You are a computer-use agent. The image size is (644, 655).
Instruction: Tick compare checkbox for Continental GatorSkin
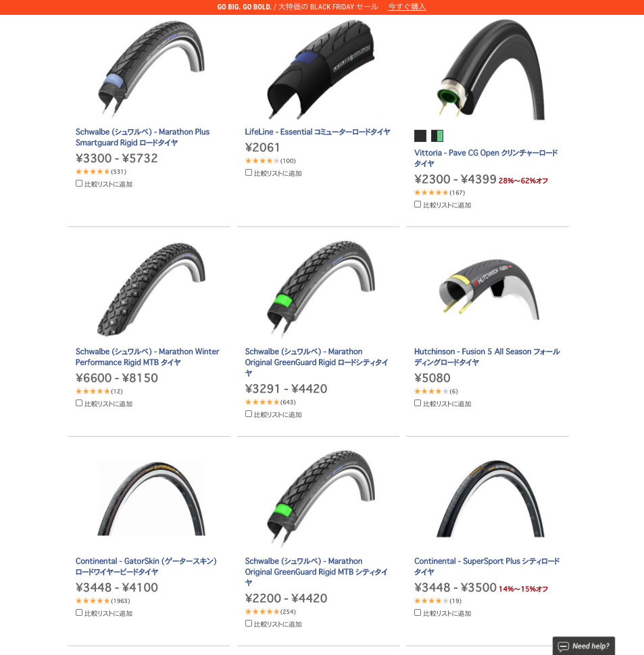[x=79, y=613]
